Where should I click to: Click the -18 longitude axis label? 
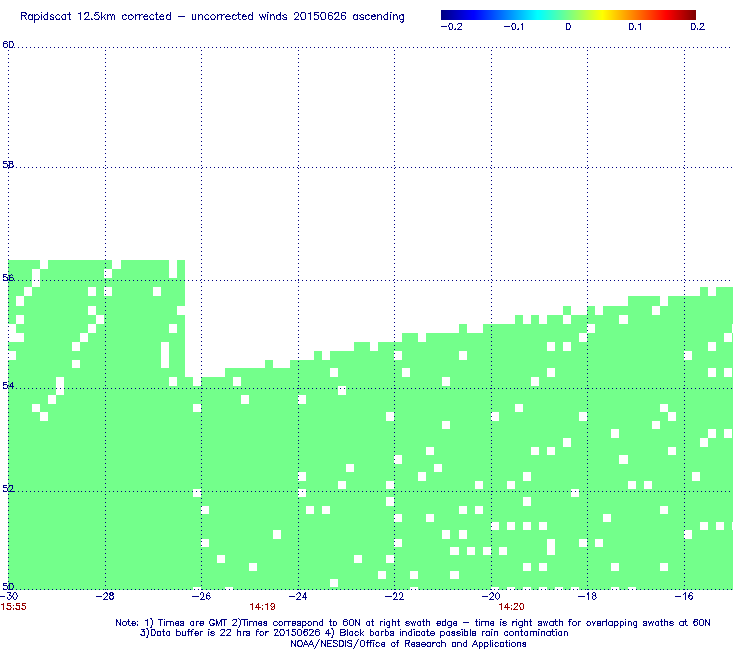587,596
